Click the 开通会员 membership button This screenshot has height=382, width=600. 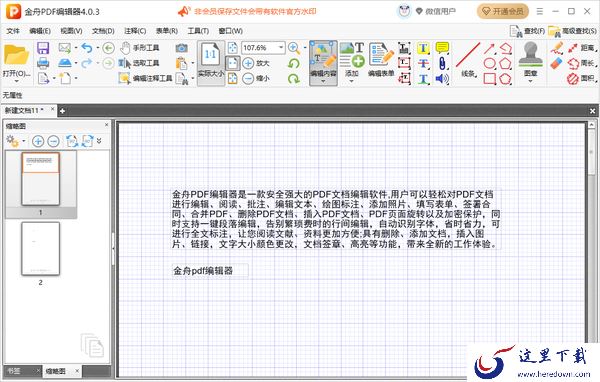pyautogui.click(x=502, y=11)
